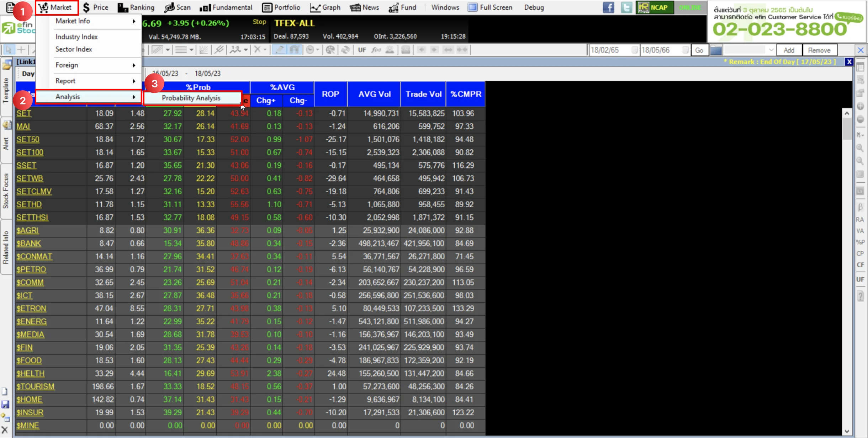Open the Ranking menu
Screen dimensions: 868x438
pos(136,7)
